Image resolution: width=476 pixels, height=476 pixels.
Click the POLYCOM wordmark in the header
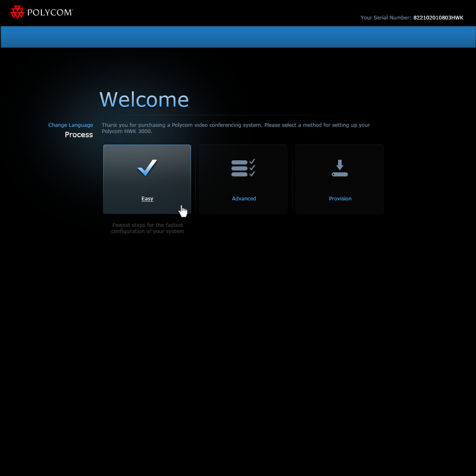coord(48,12)
